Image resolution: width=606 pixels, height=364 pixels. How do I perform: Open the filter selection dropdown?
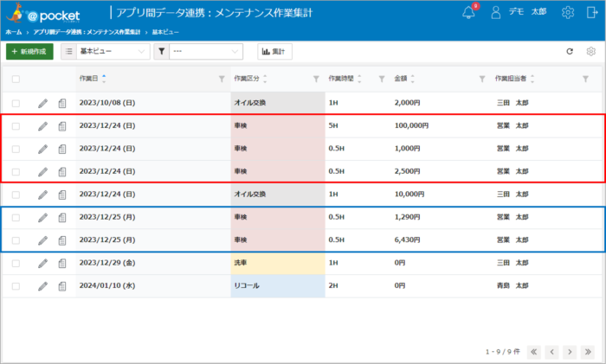[x=206, y=51]
